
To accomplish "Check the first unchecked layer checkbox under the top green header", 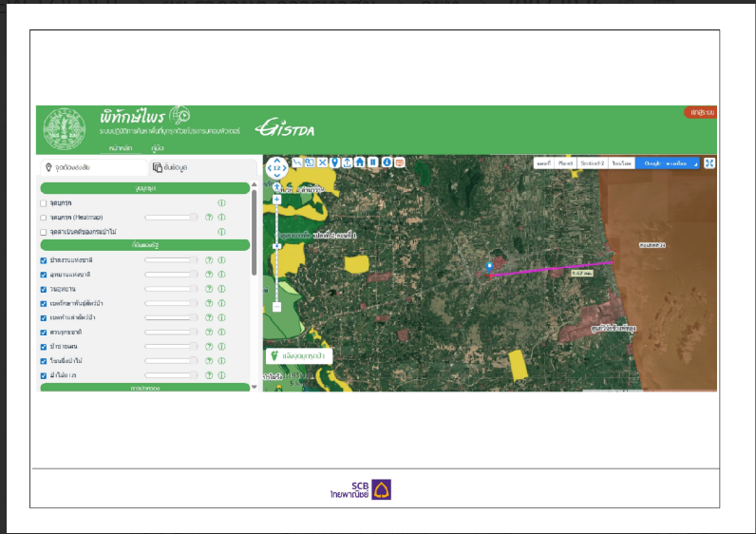I will pos(44,203).
